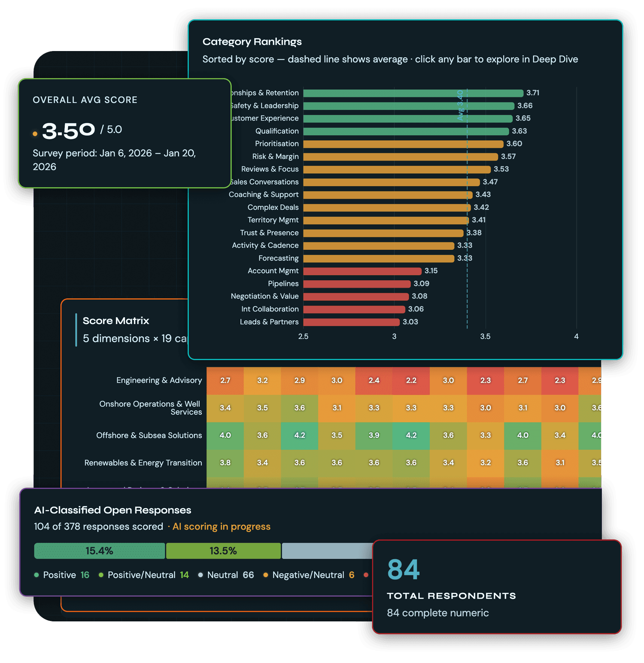Viewport: 644px width, 663px height.
Task: Select the Int Collaboration bar
Action: (354, 309)
